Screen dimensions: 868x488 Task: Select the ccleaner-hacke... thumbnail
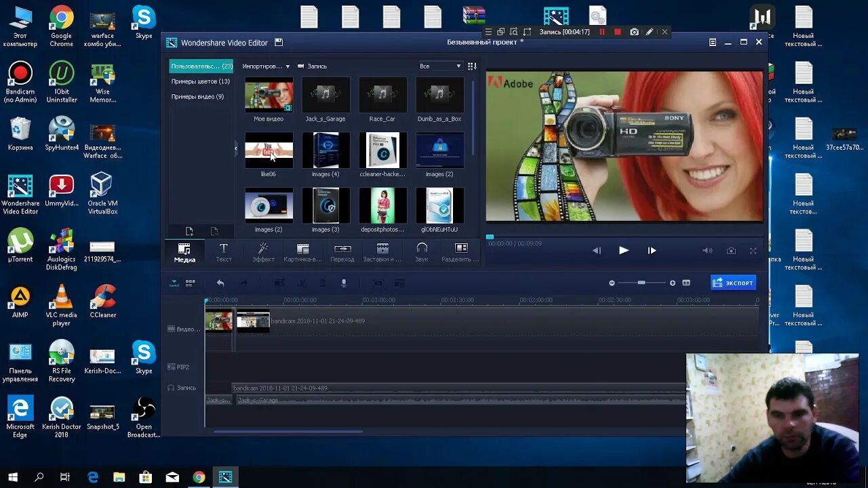click(382, 150)
